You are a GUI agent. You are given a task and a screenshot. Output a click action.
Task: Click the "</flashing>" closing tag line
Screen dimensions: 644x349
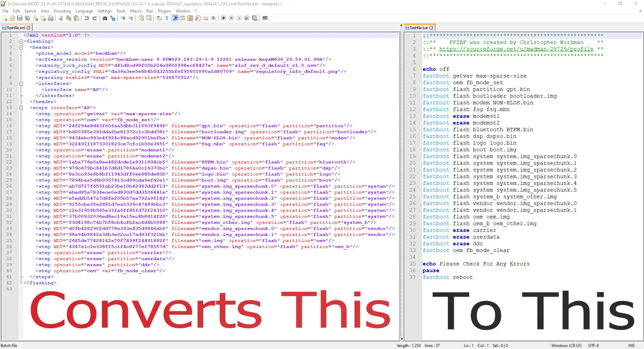40,283
